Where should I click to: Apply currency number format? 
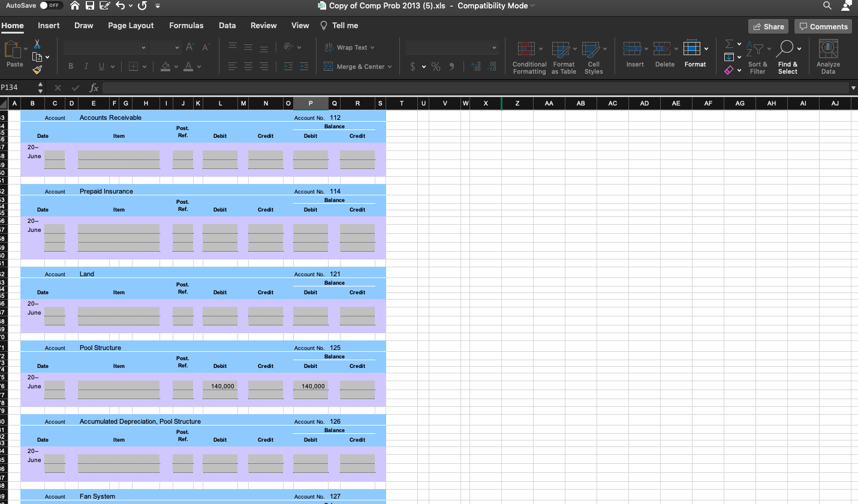point(414,67)
